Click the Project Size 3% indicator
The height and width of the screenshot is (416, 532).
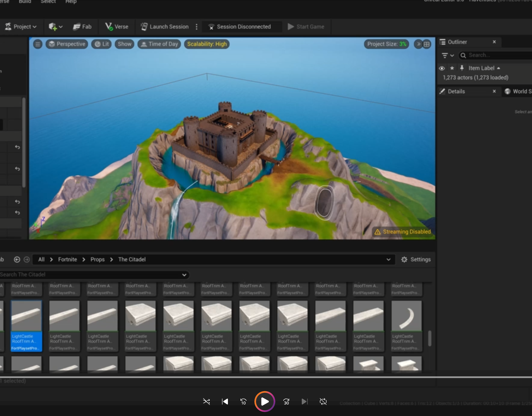click(x=387, y=44)
